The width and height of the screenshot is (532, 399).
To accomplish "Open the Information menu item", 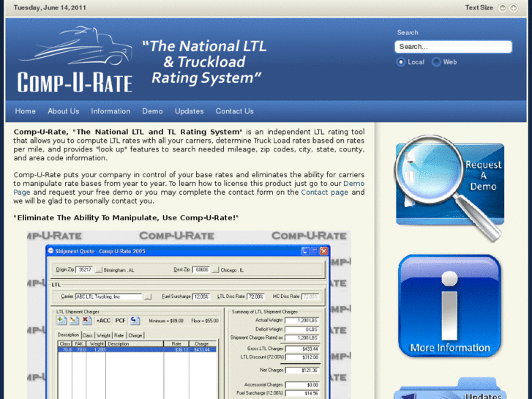I will point(110,111).
